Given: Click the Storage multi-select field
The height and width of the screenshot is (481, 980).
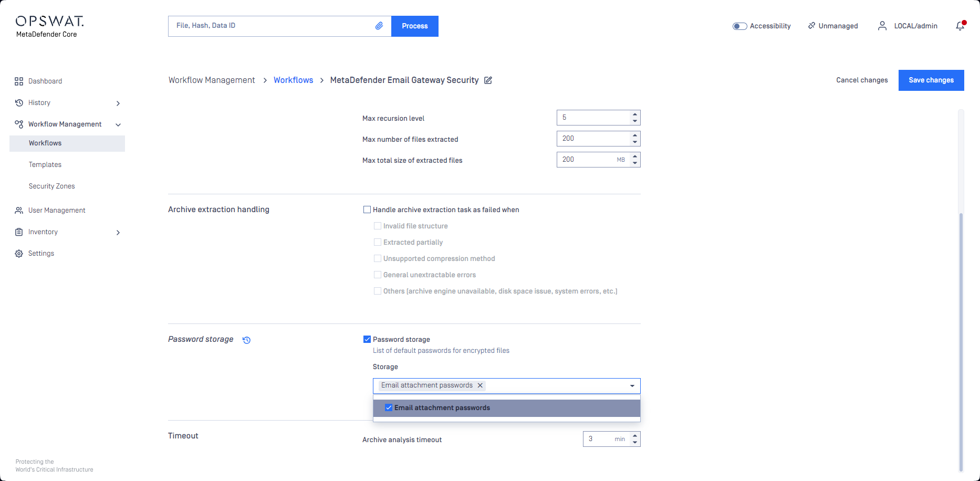Looking at the screenshot, I should [507, 386].
